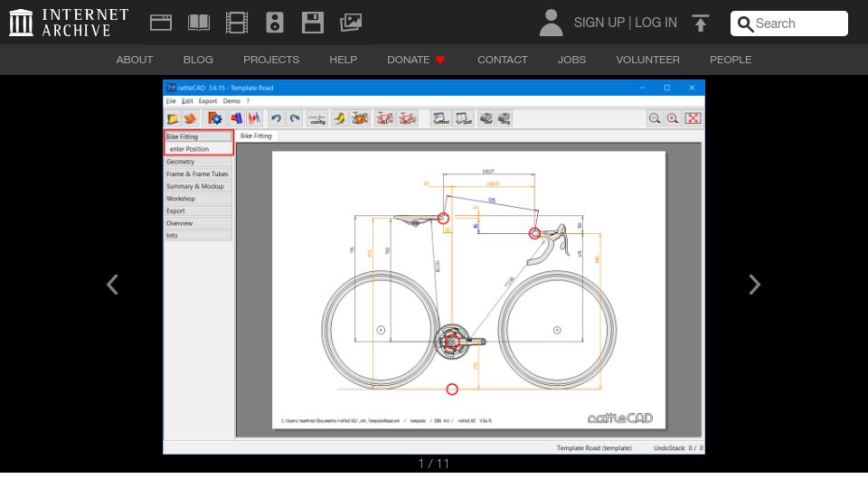Expand Summary & Mockup section
Viewport: 868px width, 488px height.
[x=198, y=186]
